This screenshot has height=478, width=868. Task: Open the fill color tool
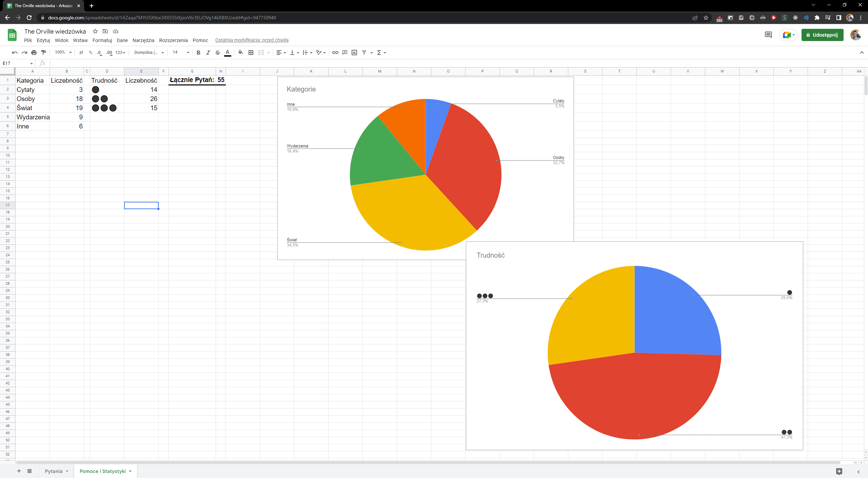[240, 53]
